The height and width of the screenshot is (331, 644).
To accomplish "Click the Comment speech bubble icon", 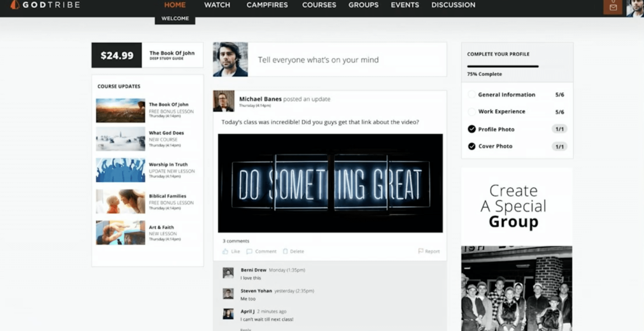I will pyautogui.click(x=249, y=251).
